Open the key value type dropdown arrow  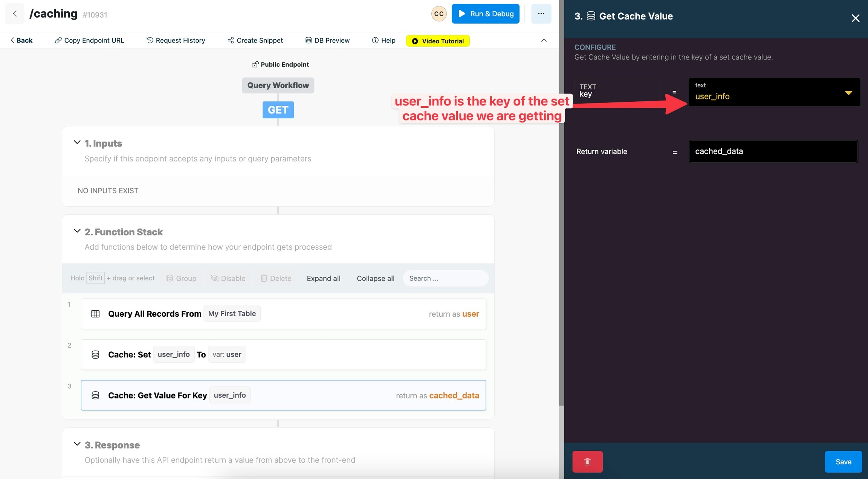(848, 93)
